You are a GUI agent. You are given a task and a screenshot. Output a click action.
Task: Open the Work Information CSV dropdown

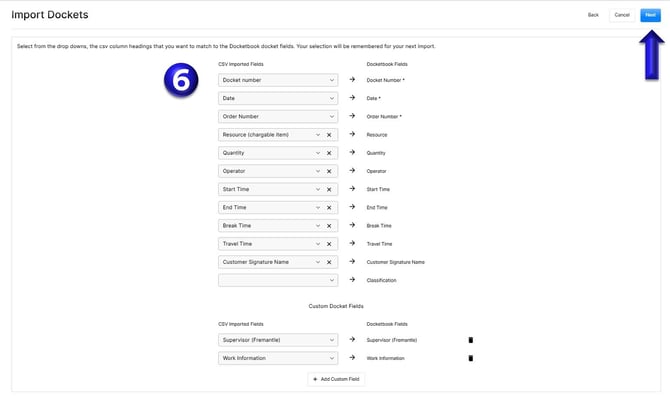coord(278,358)
